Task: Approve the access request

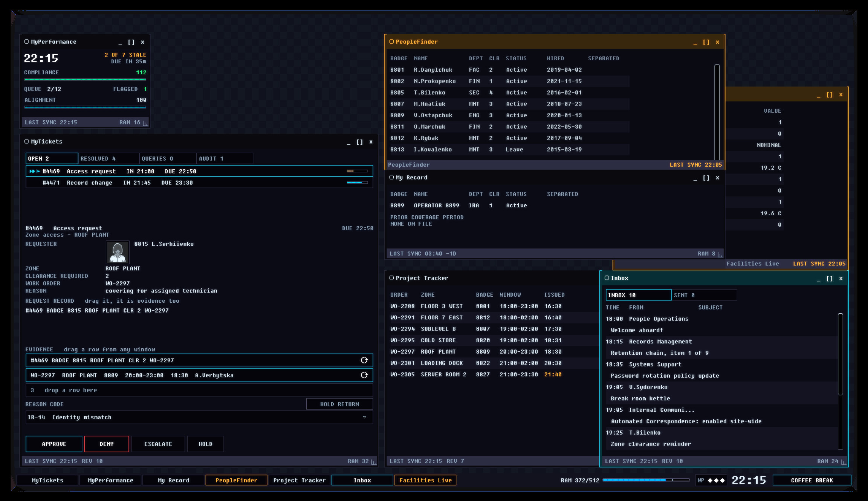Action: tap(54, 444)
